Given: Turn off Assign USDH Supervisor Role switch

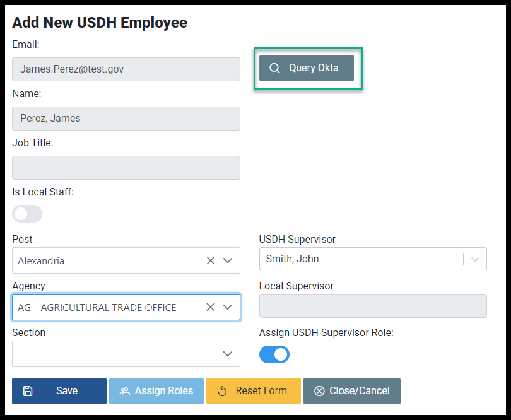Looking at the screenshot, I should pos(274,354).
